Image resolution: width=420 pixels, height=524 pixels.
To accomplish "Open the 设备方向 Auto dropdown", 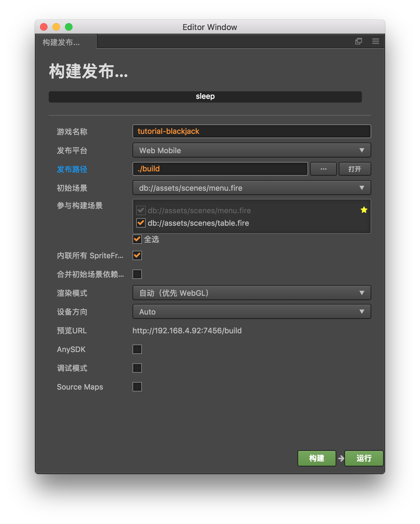I will pyautogui.click(x=252, y=312).
